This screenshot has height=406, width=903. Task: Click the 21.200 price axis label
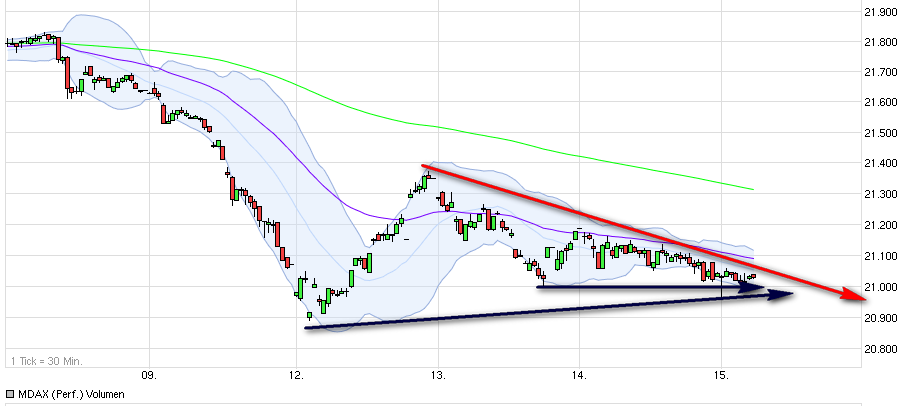coord(881,225)
